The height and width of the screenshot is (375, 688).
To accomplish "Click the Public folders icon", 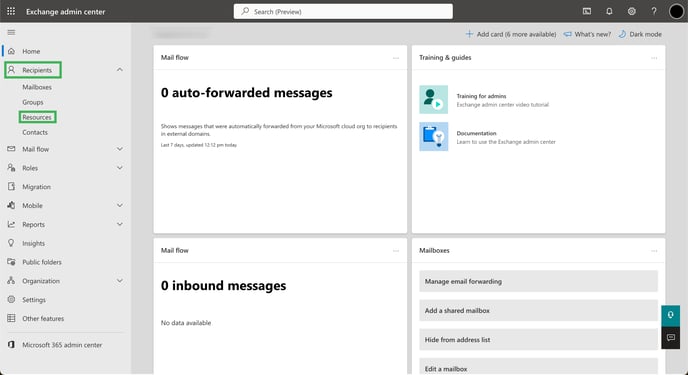I will pos(11,262).
